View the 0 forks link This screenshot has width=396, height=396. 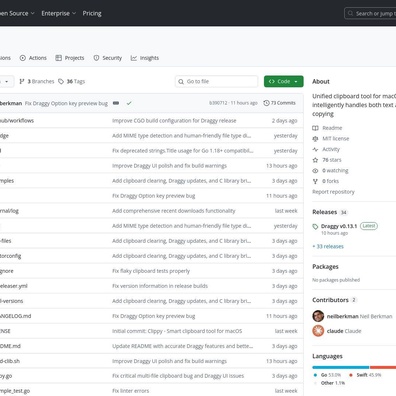pos(330,181)
